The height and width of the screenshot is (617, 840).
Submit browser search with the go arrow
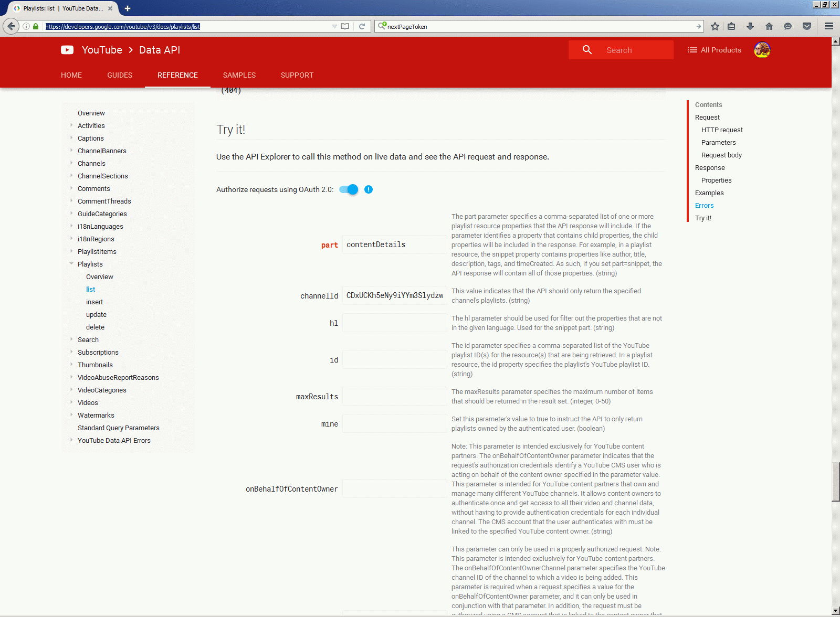[698, 26]
